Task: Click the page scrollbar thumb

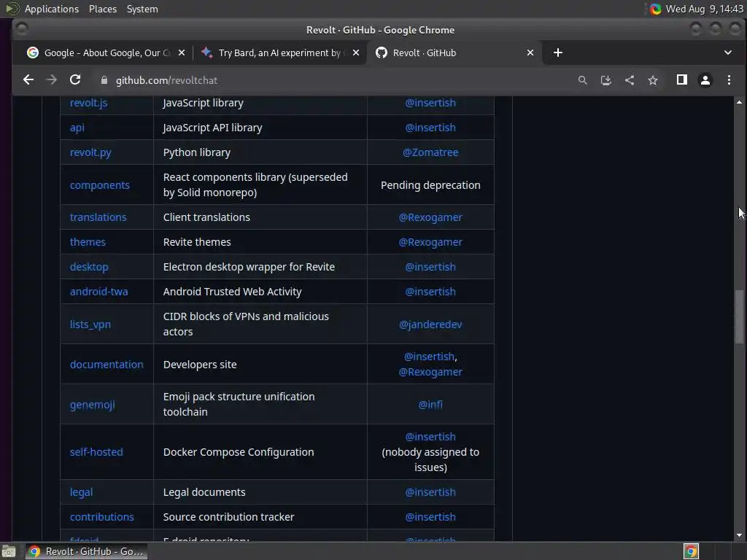Action: (739, 316)
